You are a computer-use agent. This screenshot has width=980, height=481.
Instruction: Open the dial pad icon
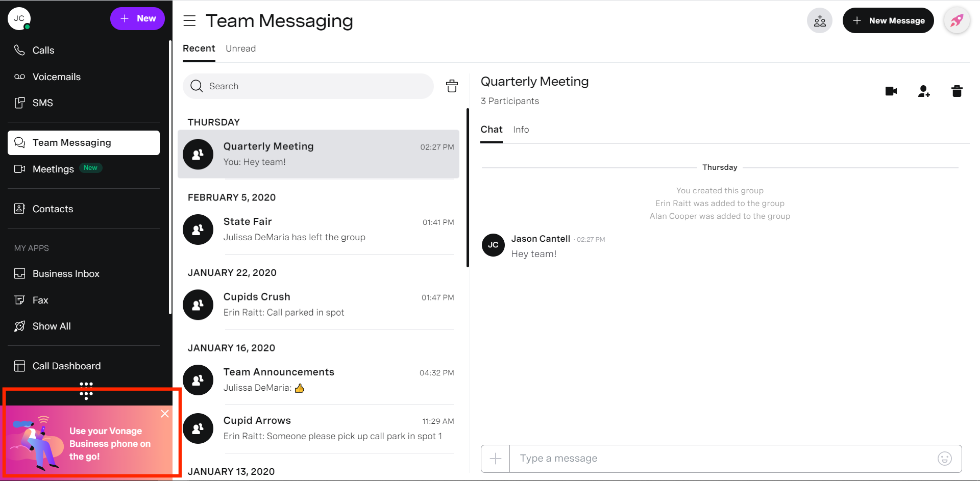86,391
